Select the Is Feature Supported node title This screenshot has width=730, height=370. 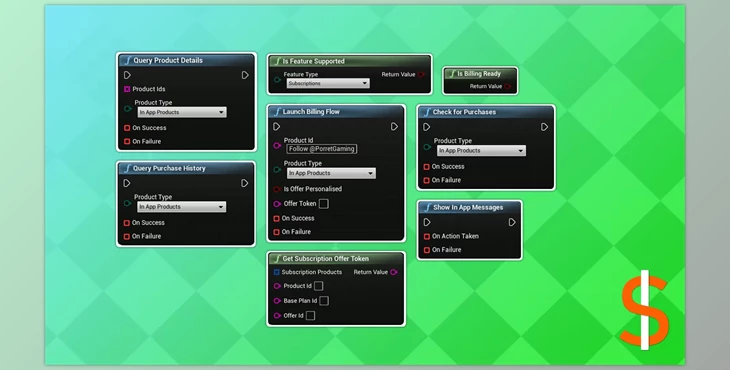[314, 61]
